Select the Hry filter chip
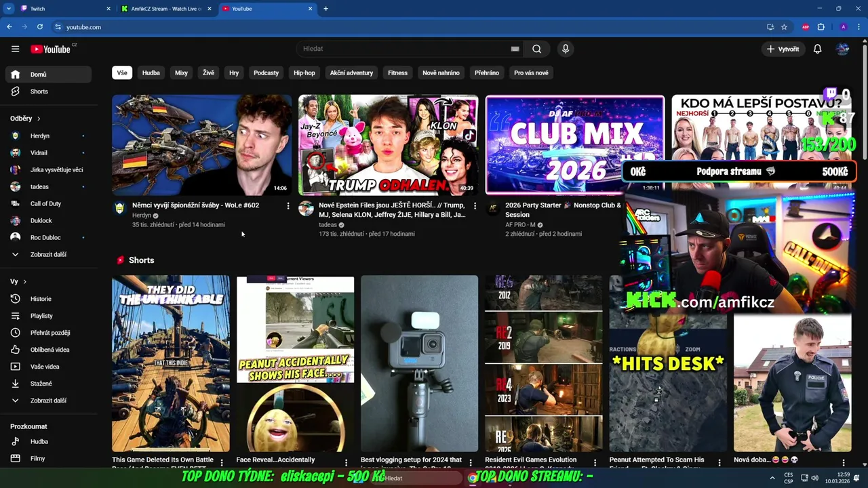Screen dimensions: 868x488 [x=234, y=73]
